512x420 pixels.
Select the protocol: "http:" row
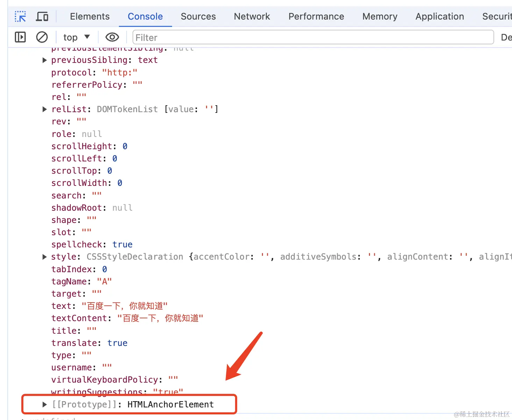[94, 72]
